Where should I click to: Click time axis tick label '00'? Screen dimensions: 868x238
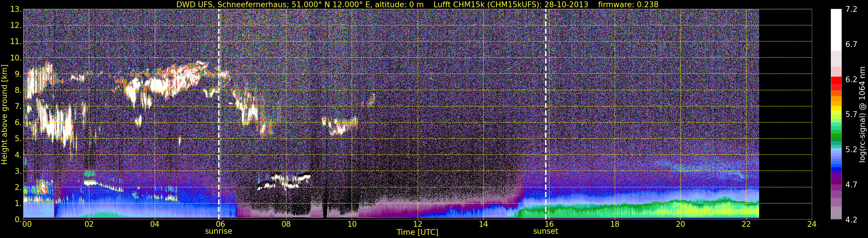point(27,224)
